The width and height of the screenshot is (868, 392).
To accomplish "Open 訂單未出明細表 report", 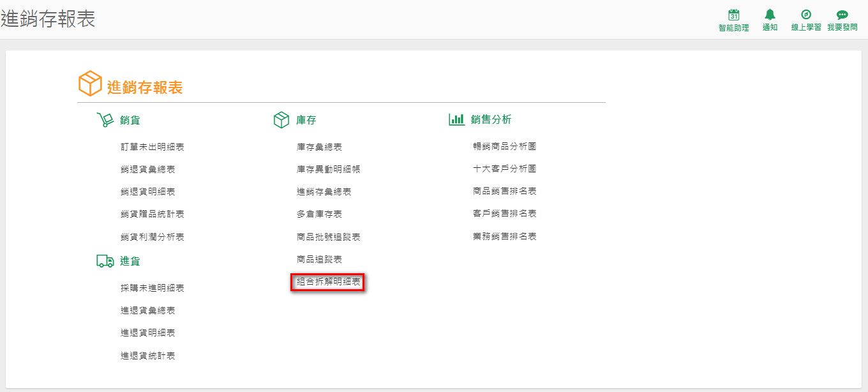I will (x=153, y=147).
